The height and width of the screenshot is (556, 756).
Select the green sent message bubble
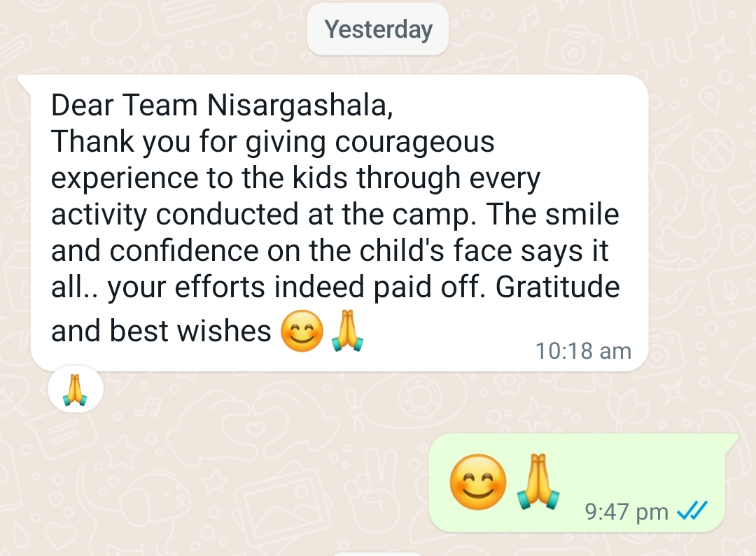coord(583,483)
